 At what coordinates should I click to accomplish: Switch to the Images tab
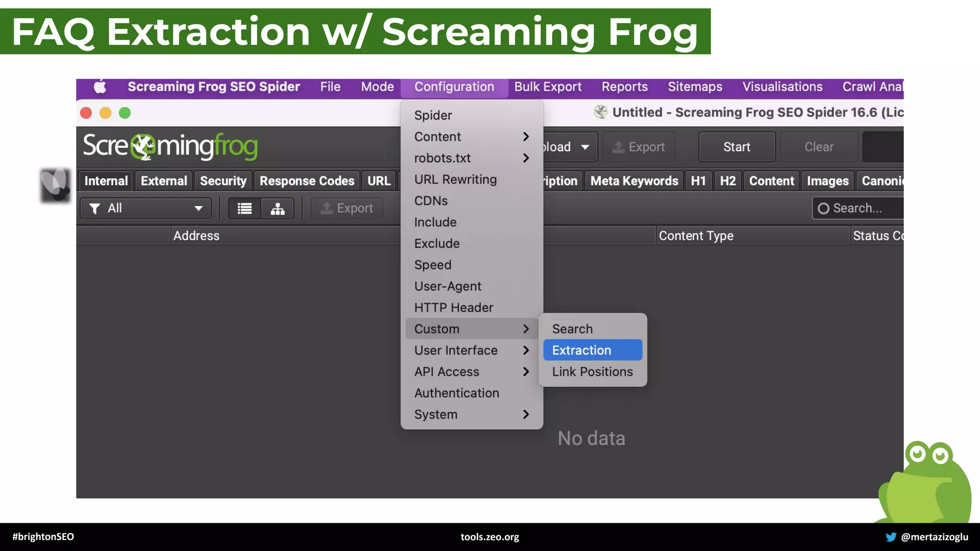827,181
